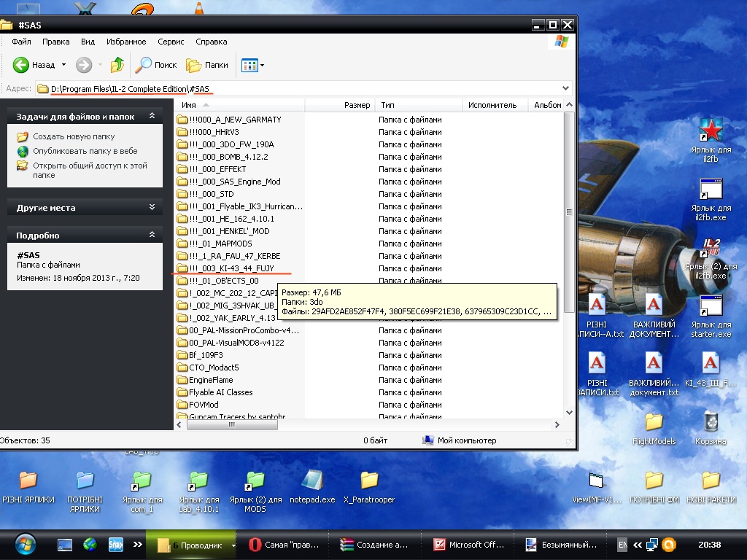Open the Сервис menu

coord(171,42)
